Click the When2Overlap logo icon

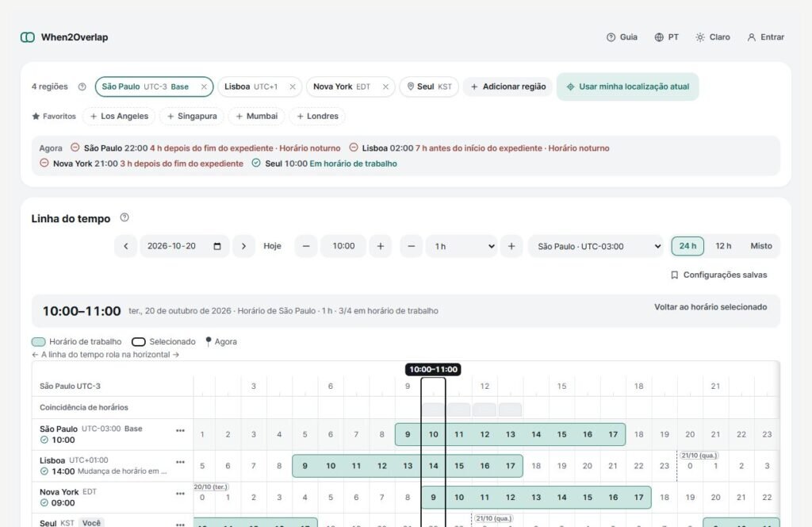28,37
